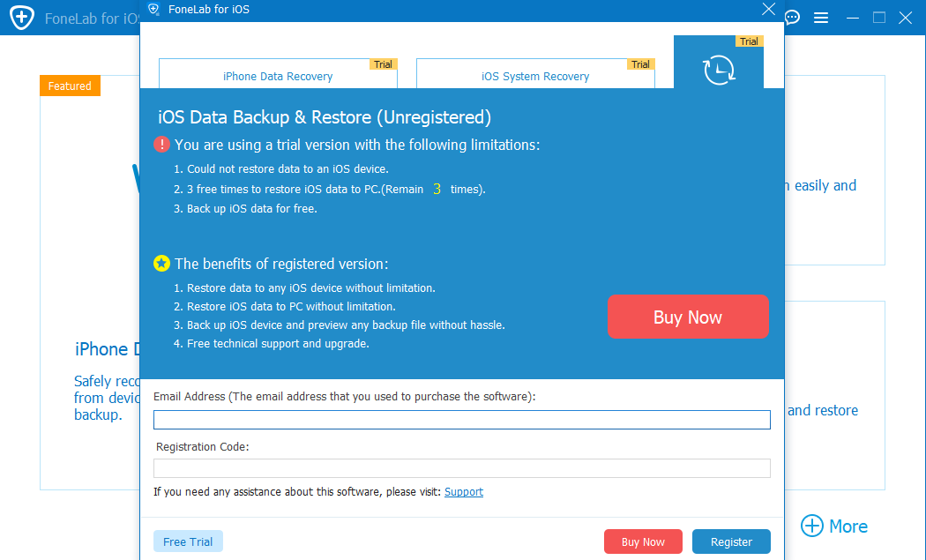Click the red exclamation warning icon
926x560 pixels.
tap(161, 144)
